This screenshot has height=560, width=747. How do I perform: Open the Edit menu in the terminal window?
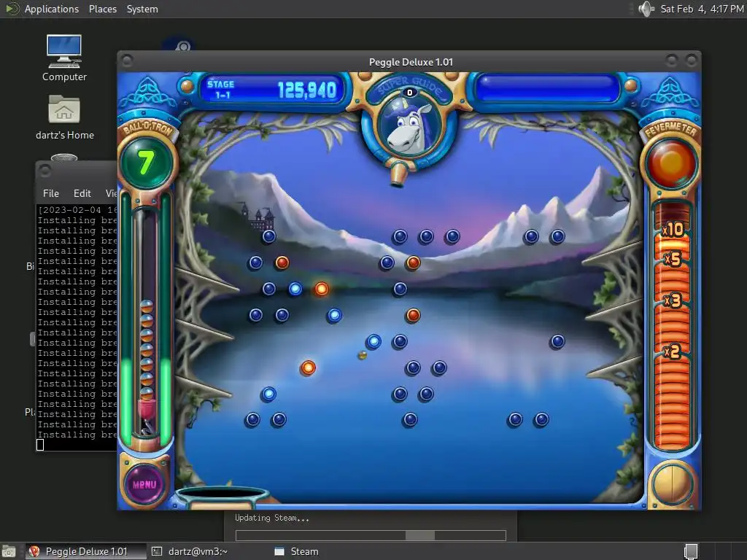[x=82, y=193]
